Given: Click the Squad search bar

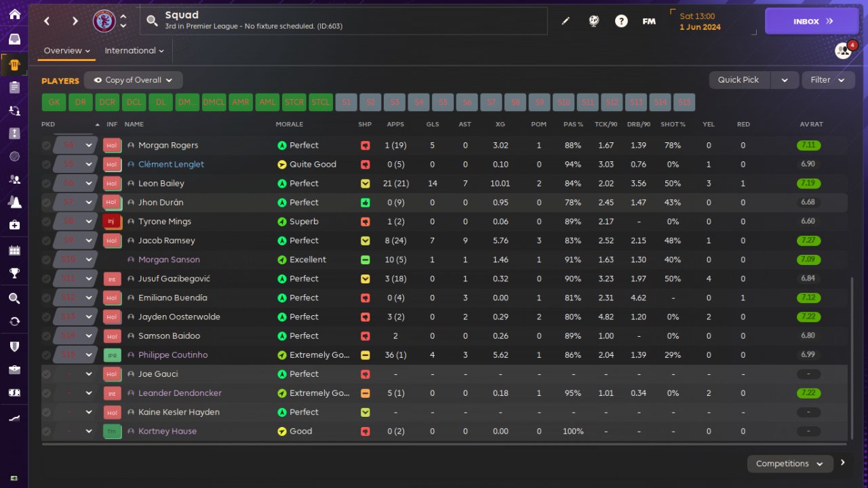Looking at the screenshot, I should (x=344, y=21).
